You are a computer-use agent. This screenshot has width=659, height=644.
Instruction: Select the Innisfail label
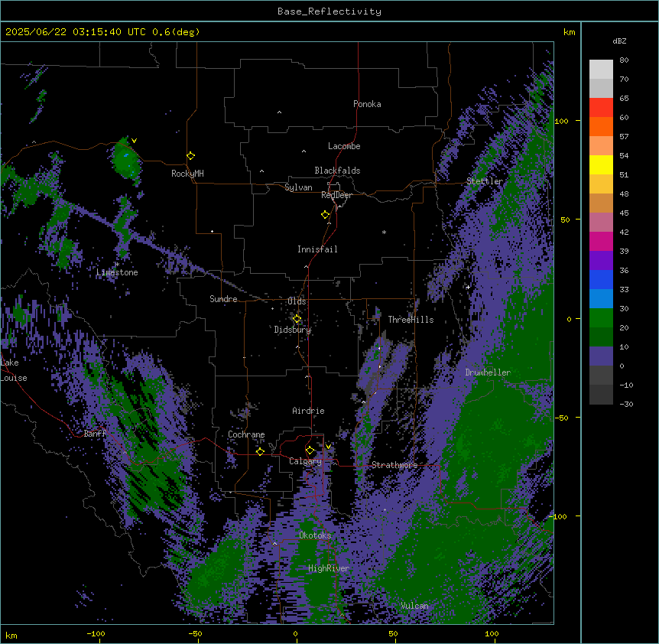tap(317, 249)
